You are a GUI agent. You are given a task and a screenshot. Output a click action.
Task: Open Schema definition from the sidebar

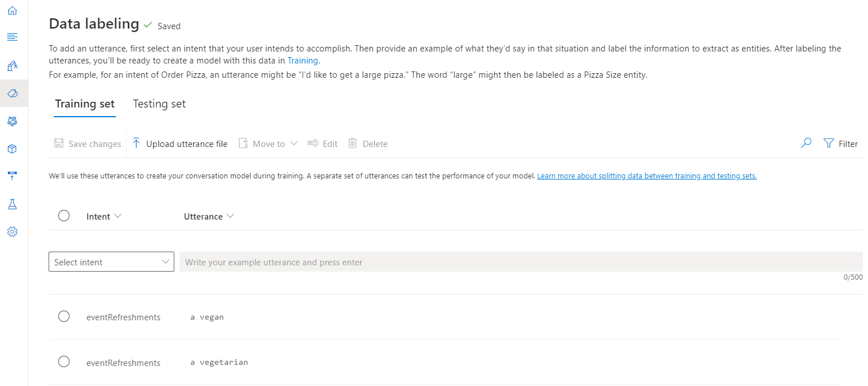[13, 37]
